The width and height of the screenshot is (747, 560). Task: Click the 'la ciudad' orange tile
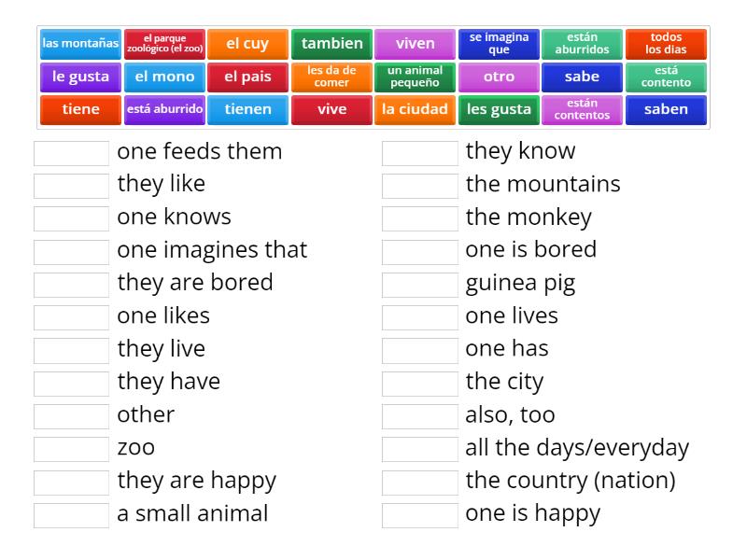point(415,109)
